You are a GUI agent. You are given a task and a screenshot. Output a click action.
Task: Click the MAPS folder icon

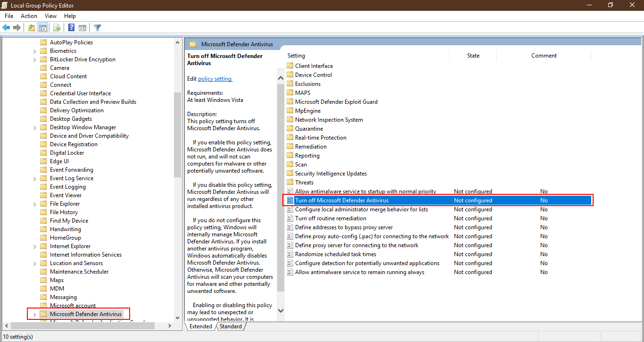[290, 92]
